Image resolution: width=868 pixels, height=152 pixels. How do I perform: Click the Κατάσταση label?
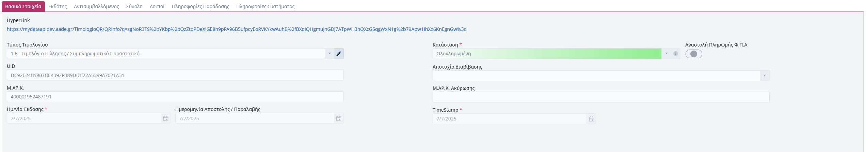click(x=445, y=45)
